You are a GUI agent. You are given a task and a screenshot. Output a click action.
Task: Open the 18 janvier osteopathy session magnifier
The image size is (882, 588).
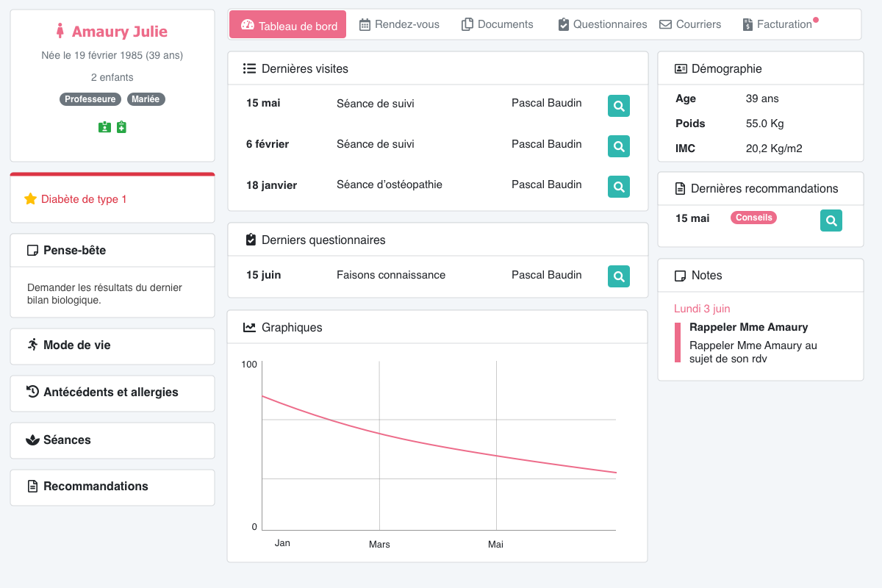pos(619,187)
